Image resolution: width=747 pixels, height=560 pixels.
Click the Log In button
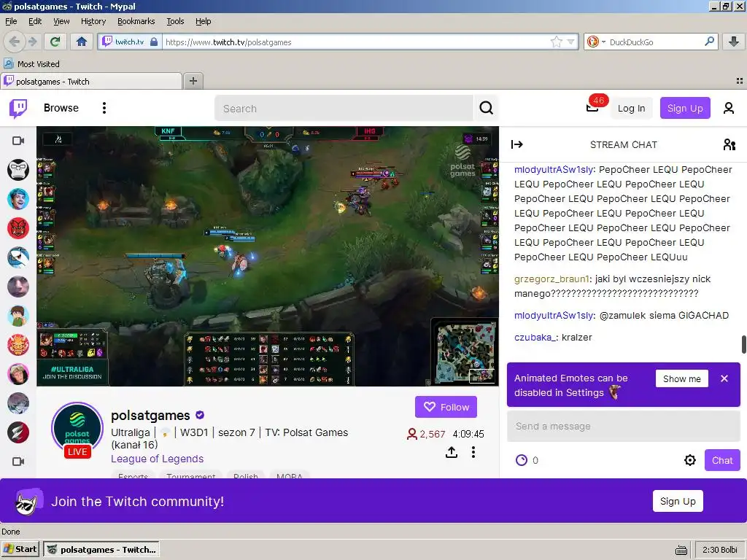coord(631,108)
